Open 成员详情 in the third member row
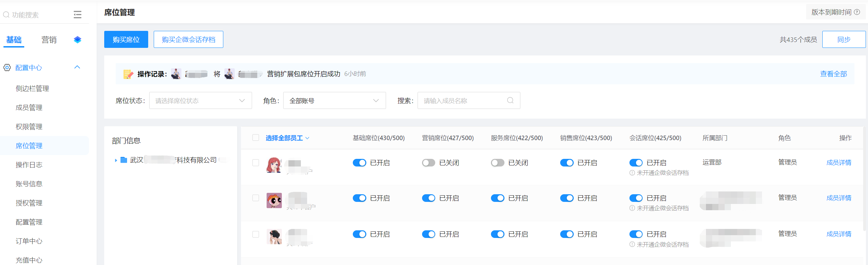Viewport: 868px width, 265px height. [839, 234]
